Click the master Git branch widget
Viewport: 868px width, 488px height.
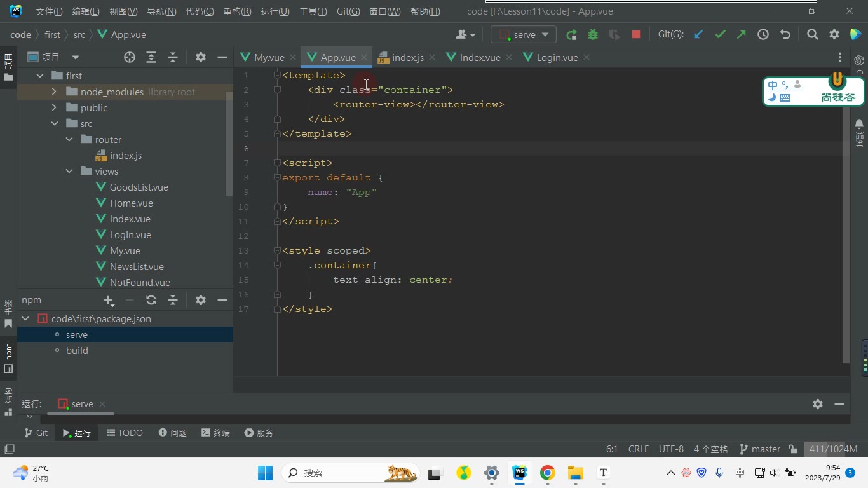760,449
